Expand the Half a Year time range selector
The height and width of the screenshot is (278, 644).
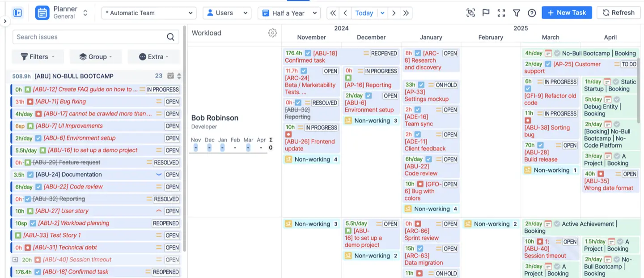click(289, 13)
